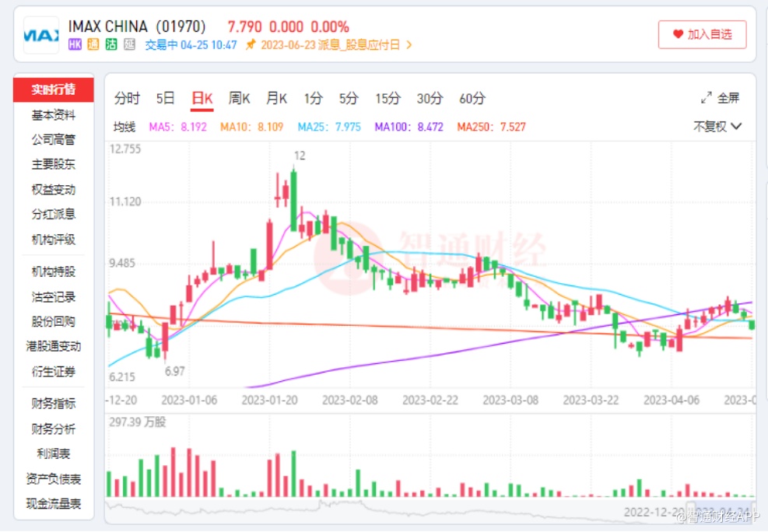Click the IMAX company logo
Viewport: 768px width, 532px height.
41,35
